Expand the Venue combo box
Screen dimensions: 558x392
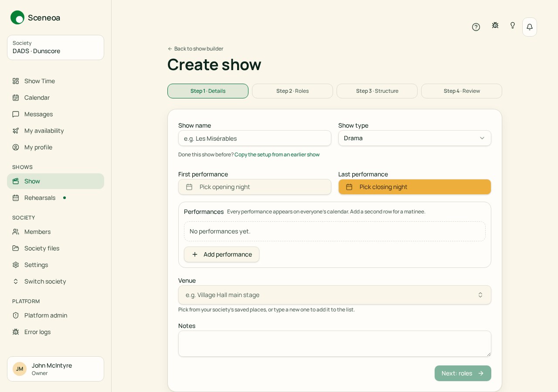[x=335, y=295]
